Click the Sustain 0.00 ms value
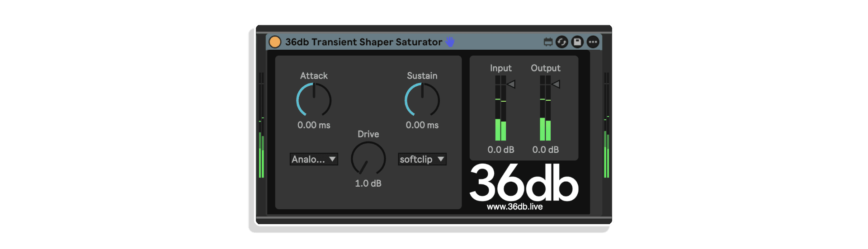Image resolution: width=868 pixels, height=249 pixels. 422,125
